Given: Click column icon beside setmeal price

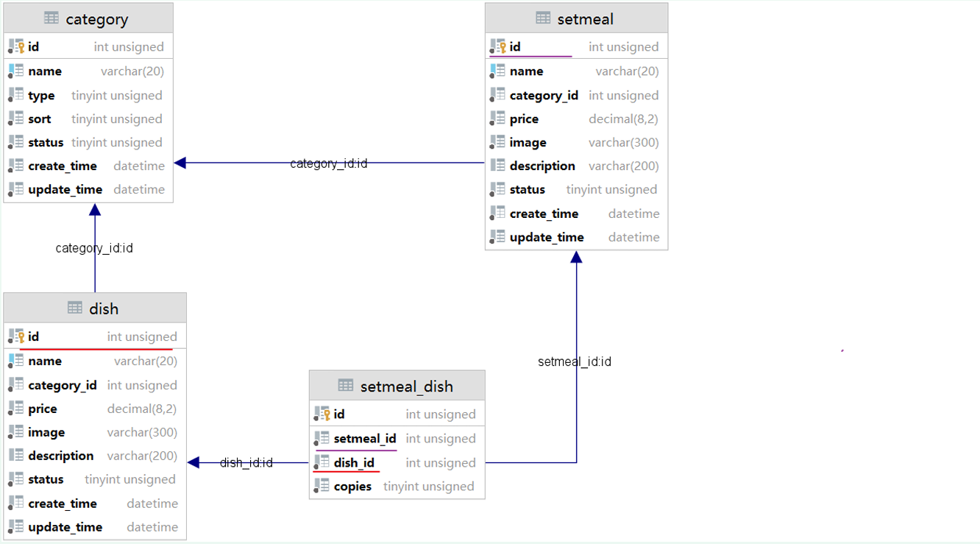Looking at the screenshot, I should pyautogui.click(x=497, y=119).
